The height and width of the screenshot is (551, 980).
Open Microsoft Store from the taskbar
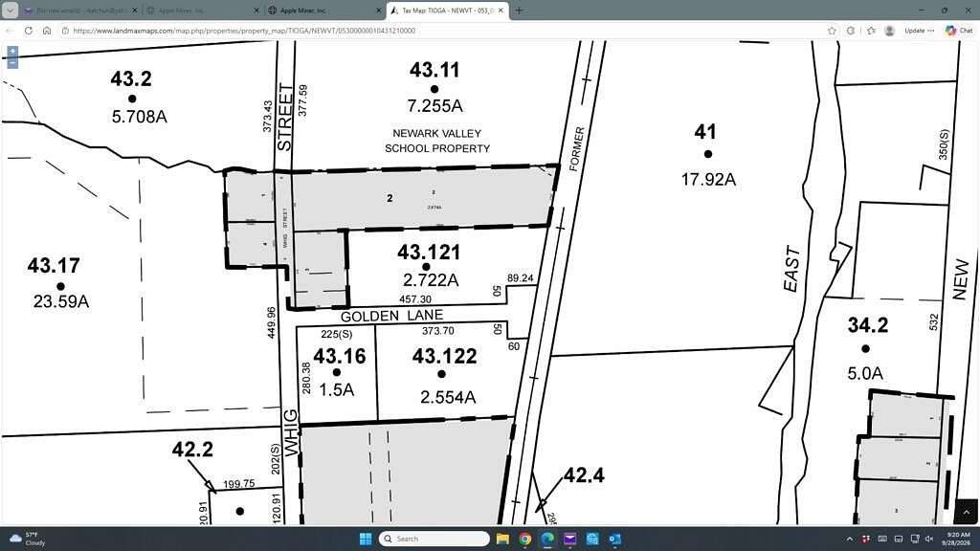click(x=592, y=539)
